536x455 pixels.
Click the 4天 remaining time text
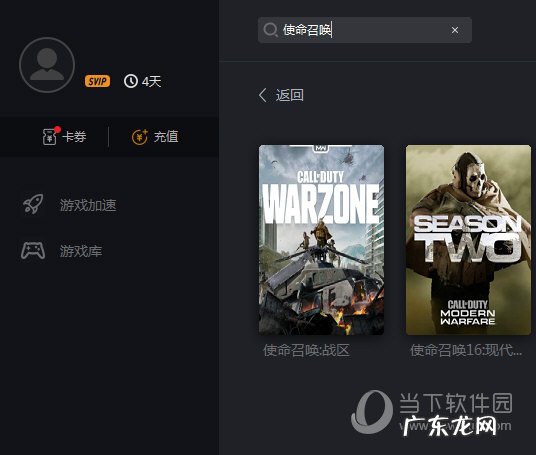pos(151,81)
